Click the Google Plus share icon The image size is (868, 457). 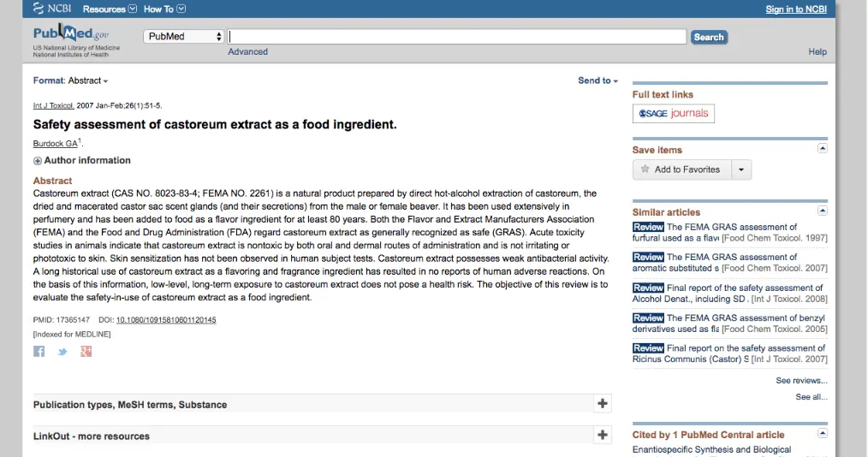click(86, 351)
